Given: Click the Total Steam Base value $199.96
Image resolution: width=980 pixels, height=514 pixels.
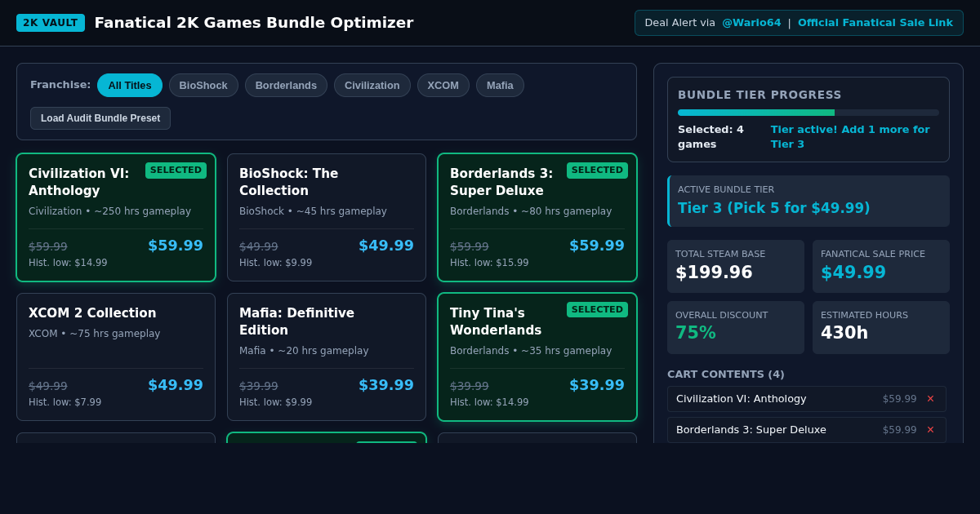Looking at the screenshot, I should pyautogui.click(x=714, y=273).
